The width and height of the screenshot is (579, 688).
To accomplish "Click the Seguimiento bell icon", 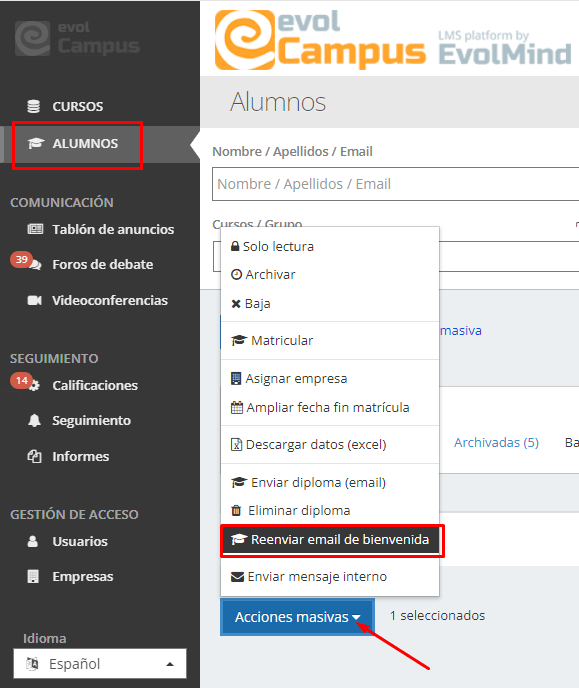I will 34,420.
